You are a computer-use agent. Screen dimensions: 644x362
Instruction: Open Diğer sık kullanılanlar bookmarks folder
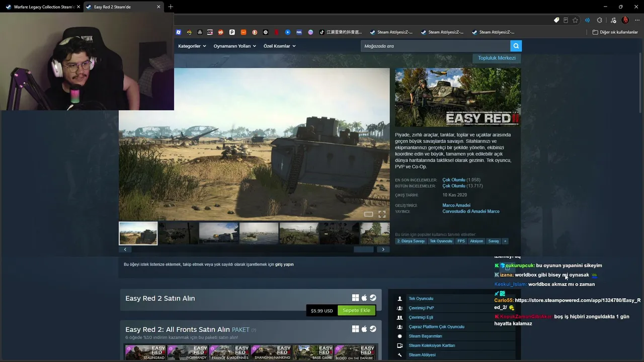point(615,32)
